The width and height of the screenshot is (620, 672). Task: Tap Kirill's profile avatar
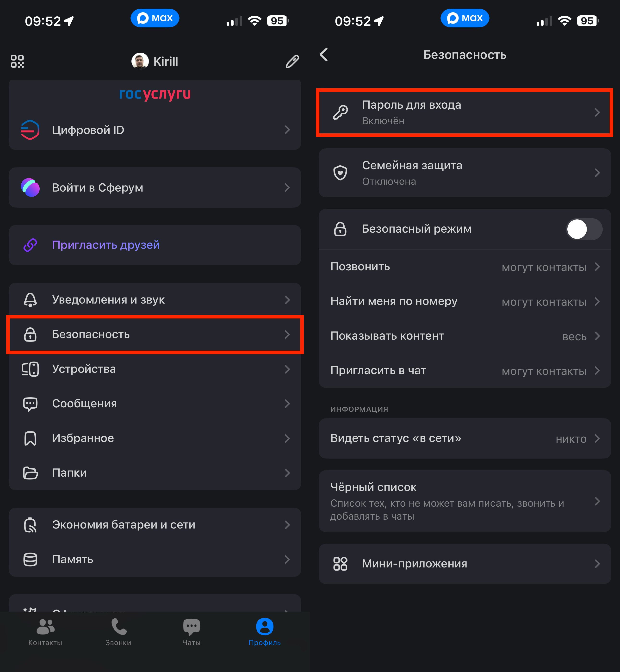[140, 61]
